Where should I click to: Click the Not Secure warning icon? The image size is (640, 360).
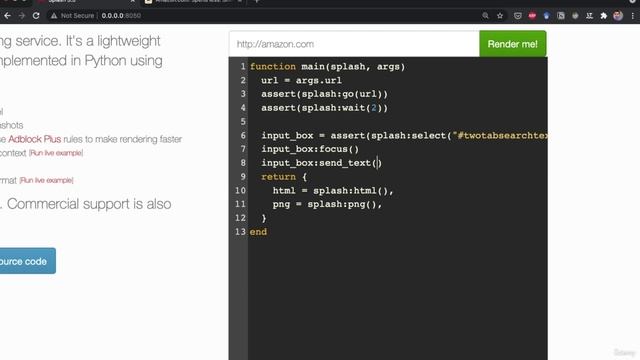pyautogui.click(x=53, y=16)
